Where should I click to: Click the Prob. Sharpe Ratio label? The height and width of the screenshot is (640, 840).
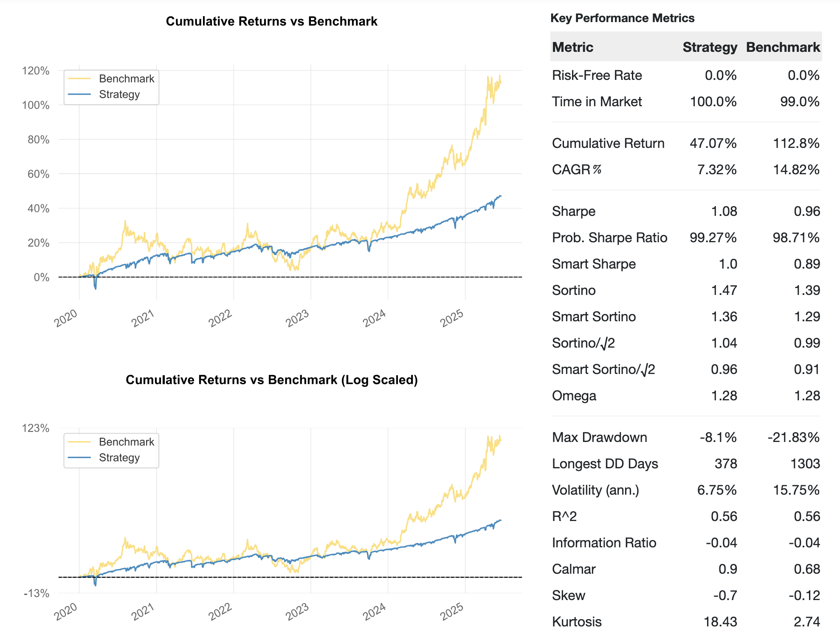pyautogui.click(x=609, y=238)
